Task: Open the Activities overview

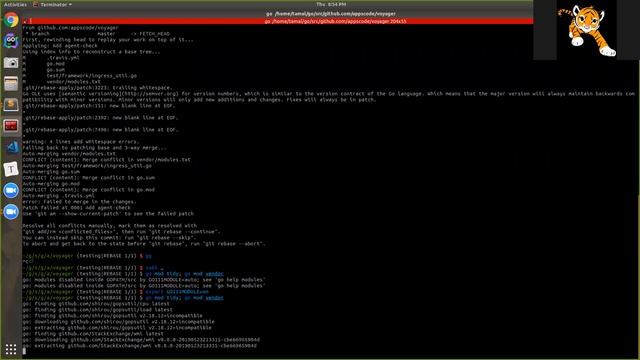Action: [15, 4]
